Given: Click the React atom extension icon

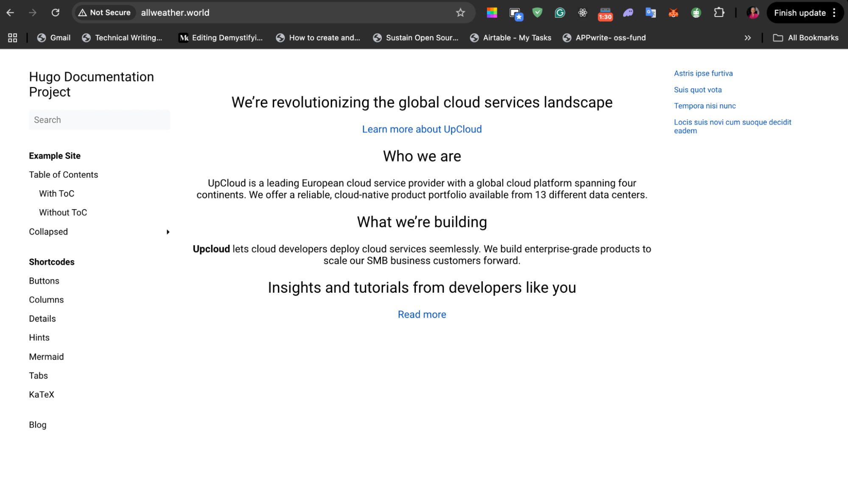Looking at the screenshot, I should (582, 13).
